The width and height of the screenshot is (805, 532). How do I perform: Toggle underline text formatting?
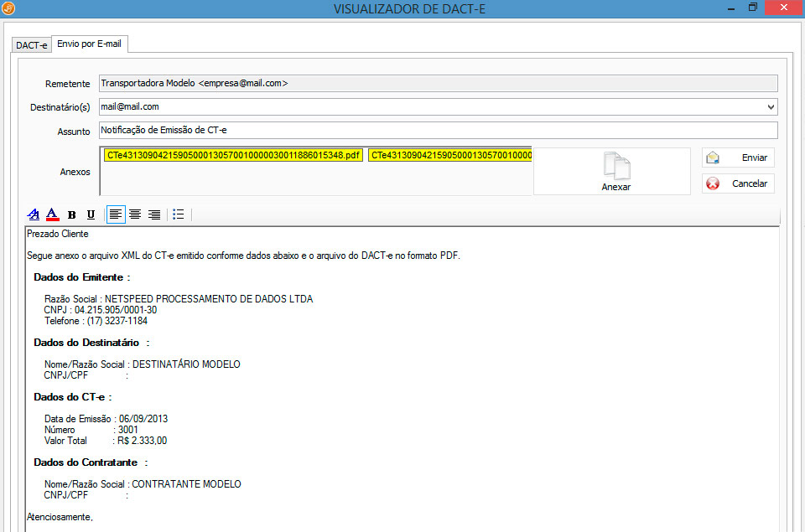pyautogui.click(x=91, y=214)
